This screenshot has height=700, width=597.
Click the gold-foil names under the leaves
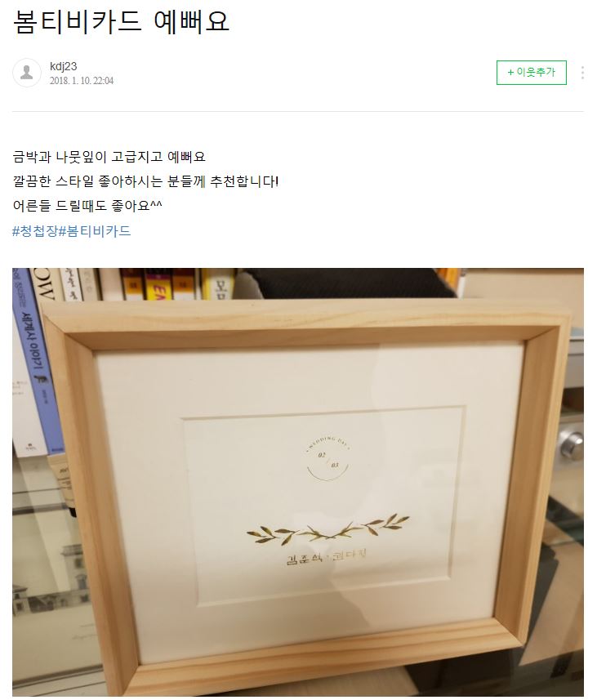point(326,558)
